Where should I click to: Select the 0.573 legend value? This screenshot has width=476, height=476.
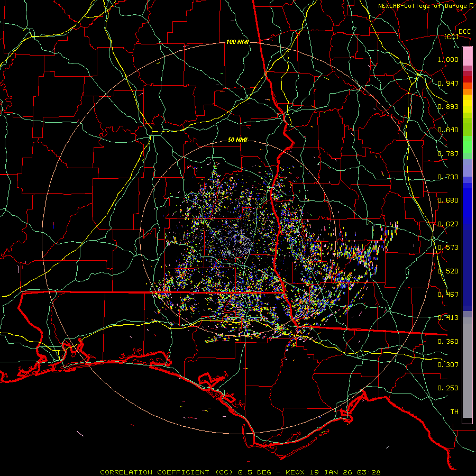click(448, 248)
